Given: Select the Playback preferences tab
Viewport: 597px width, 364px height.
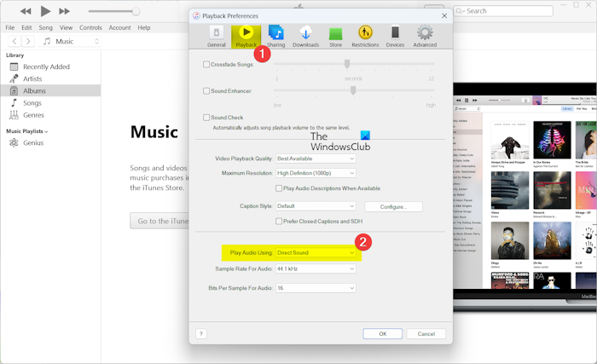Looking at the screenshot, I should 246,37.
